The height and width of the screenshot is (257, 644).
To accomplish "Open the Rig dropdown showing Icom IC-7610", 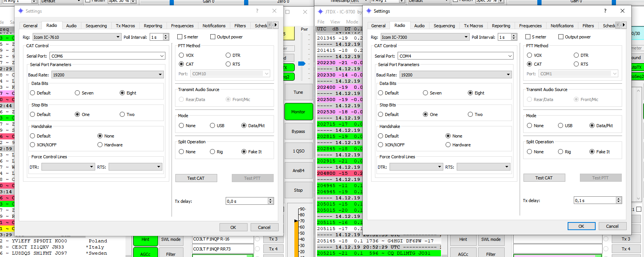I will pos(77,37).
